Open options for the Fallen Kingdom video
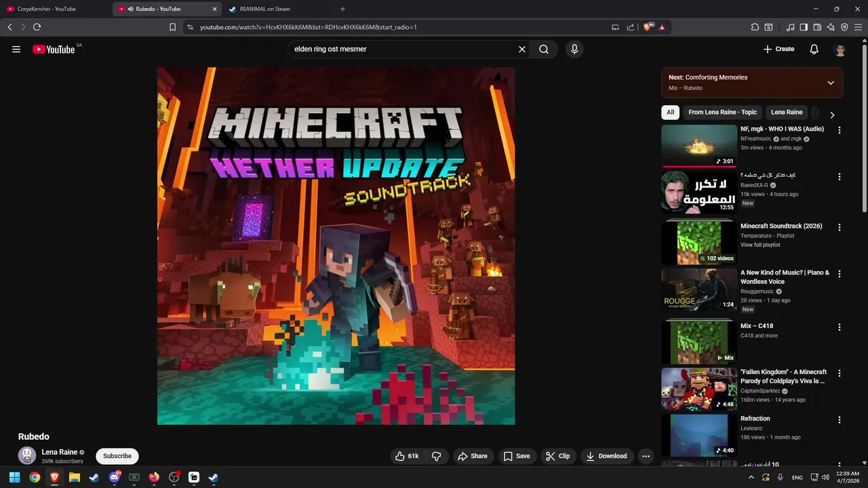868x488 pixels. (839, 373)
